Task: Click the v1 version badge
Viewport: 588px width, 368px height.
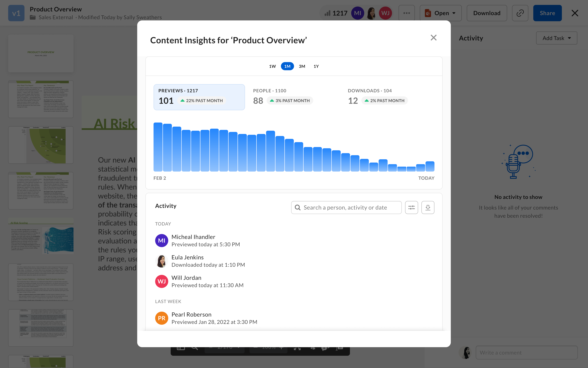Action: click(x=16, y=13)
